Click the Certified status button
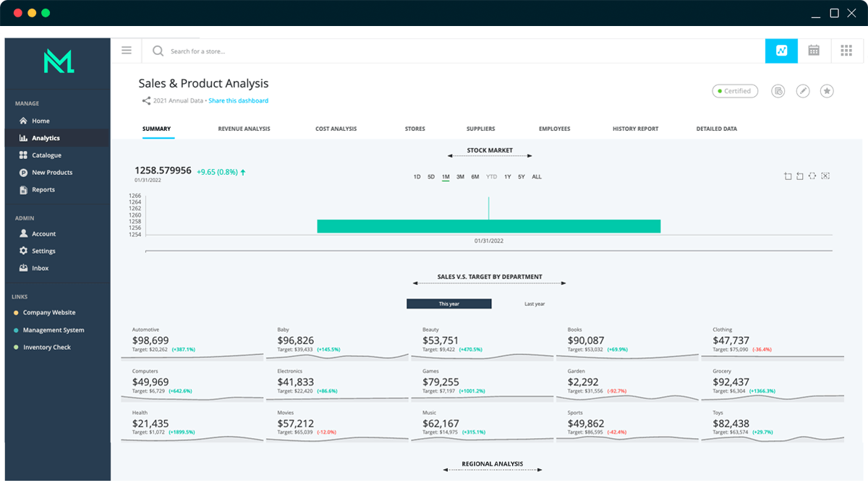This screenshot has width=868, height=488. pos(735,91)
